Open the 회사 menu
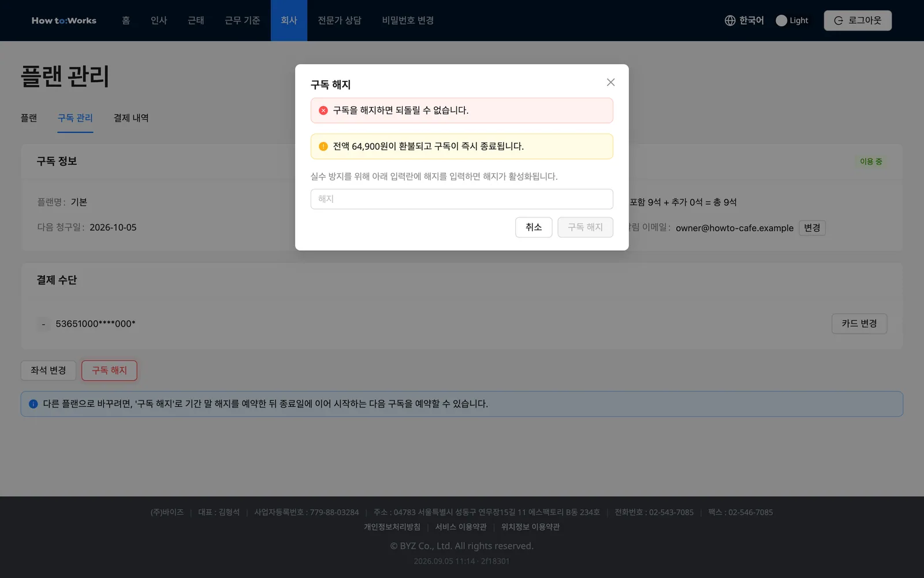924x578 pixels. (289, 20)
